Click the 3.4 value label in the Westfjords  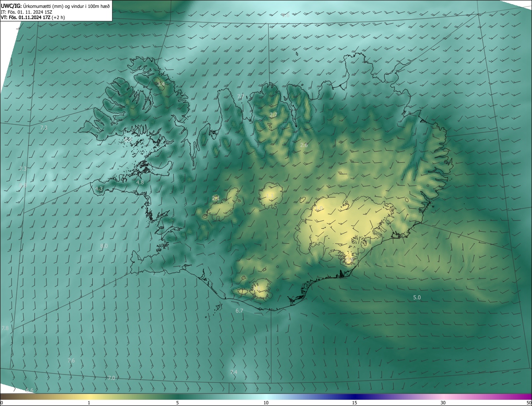point(161,84)
